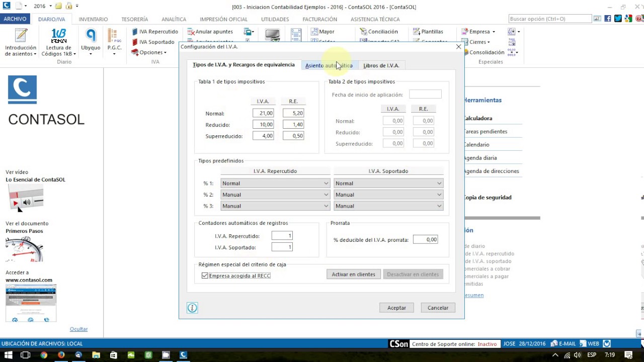This screenshot has height=362, width=644.
Task: Open the ARCHIVO menu
Action: (15, 19)
